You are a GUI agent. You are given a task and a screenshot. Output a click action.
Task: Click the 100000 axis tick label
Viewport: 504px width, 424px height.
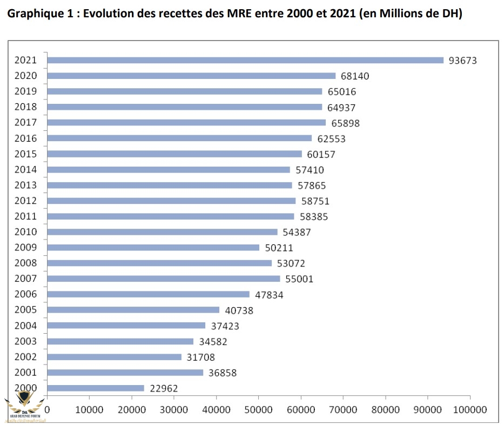[x=469, y=409]
